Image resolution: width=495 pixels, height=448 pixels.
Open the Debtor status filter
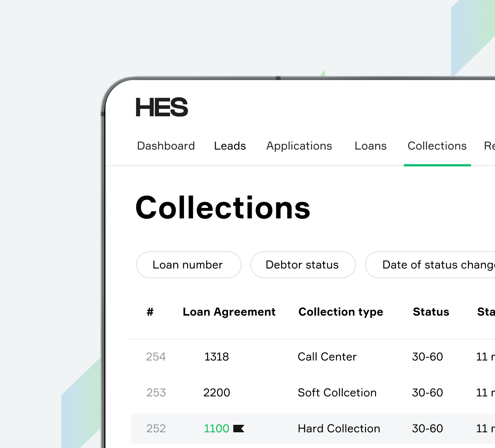pyautogui.click(x=302, y=265)
